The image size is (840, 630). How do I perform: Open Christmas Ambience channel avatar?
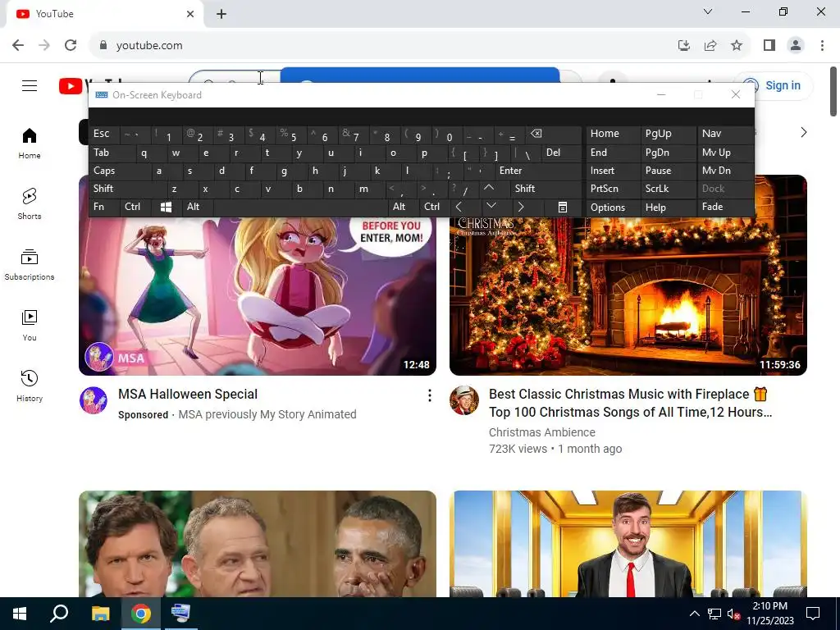(464, 400)
